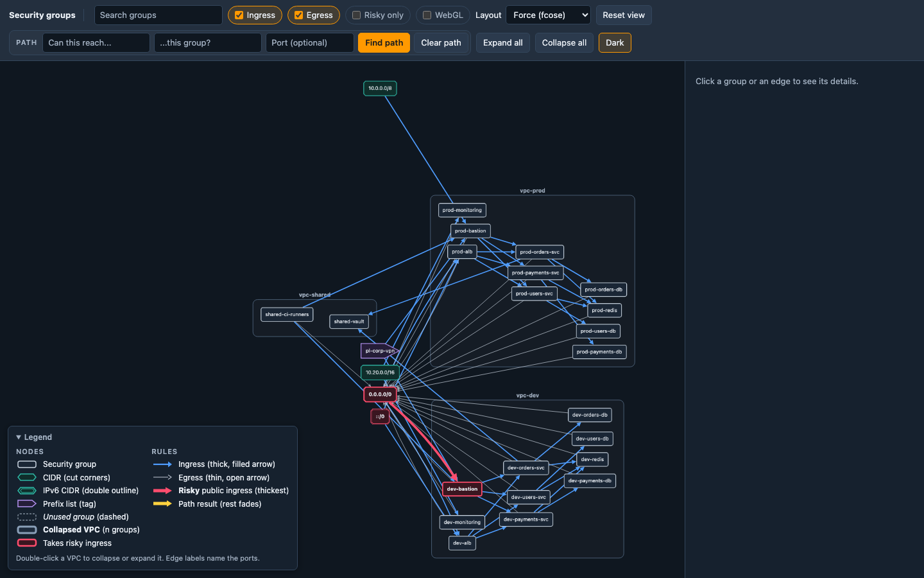Select the 10.0.0.0/8 CIDR node
Viewport: 924px width, 578px height.
380,89
